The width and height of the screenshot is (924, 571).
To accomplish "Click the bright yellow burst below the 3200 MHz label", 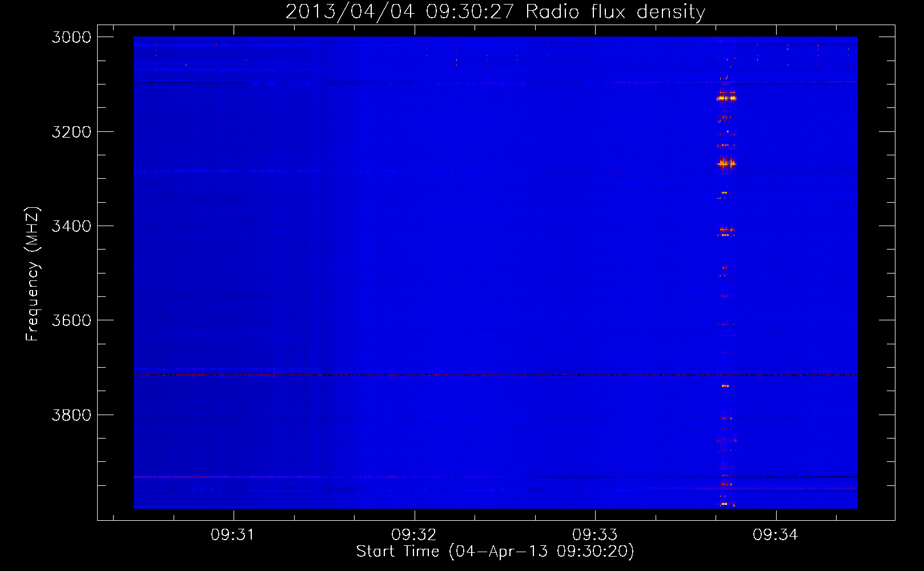I will [x=726, y=163].
